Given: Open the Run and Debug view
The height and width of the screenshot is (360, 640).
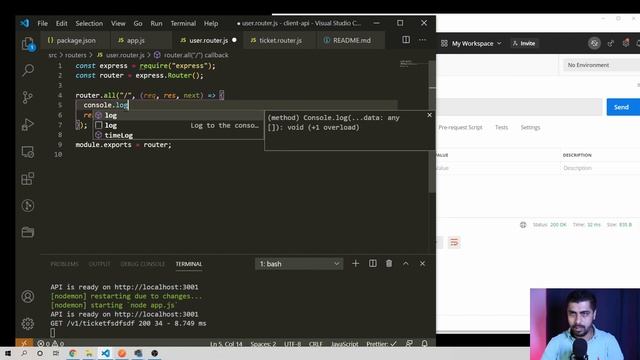Looking at the screenshot, I should (28, 124).
